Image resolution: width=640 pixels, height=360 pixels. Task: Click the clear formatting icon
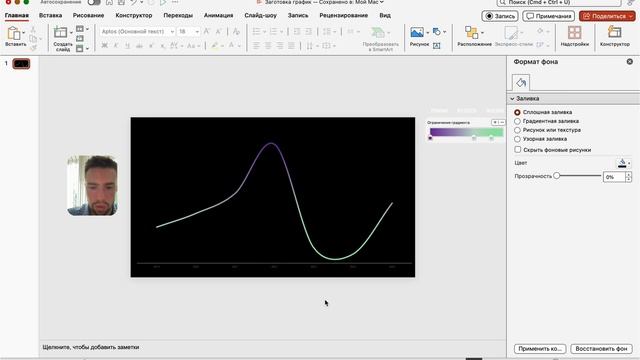pos(236,31)
